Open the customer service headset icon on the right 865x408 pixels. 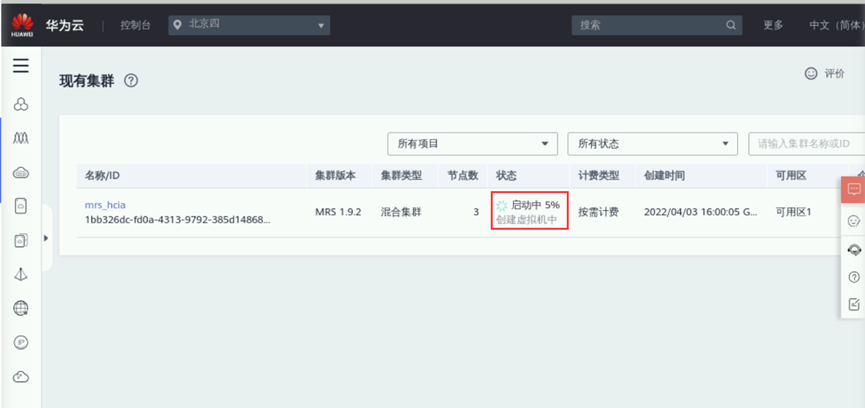853,249
